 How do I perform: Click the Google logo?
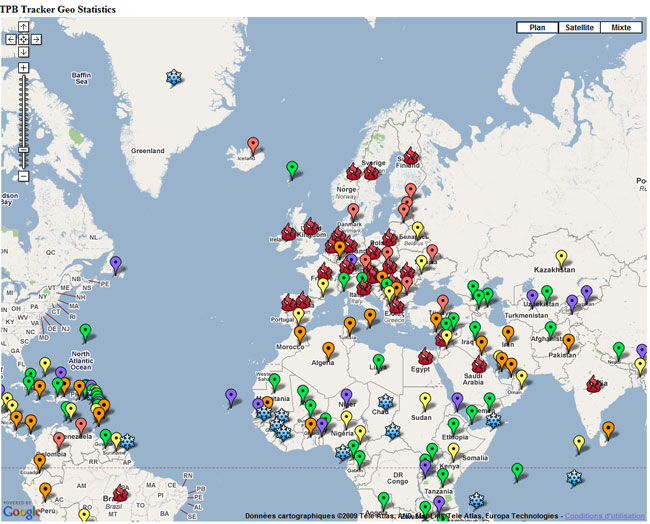[22, 512]
